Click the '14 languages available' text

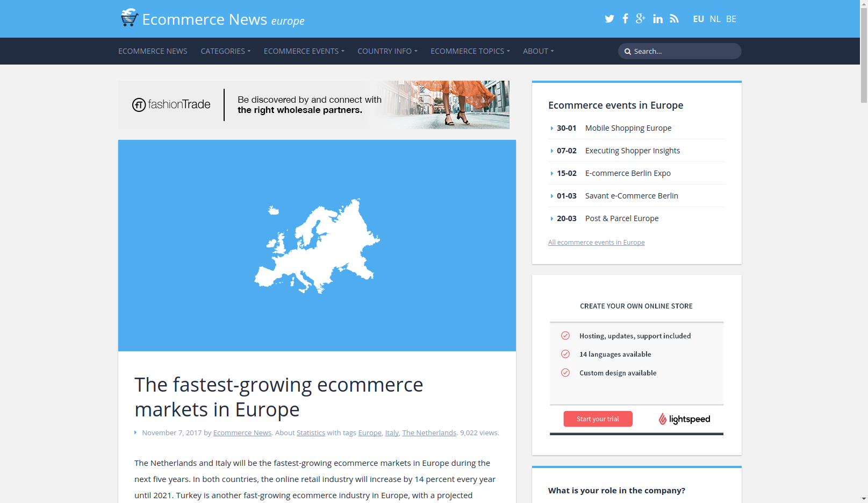pyautogui.click(x=615, y=354)
